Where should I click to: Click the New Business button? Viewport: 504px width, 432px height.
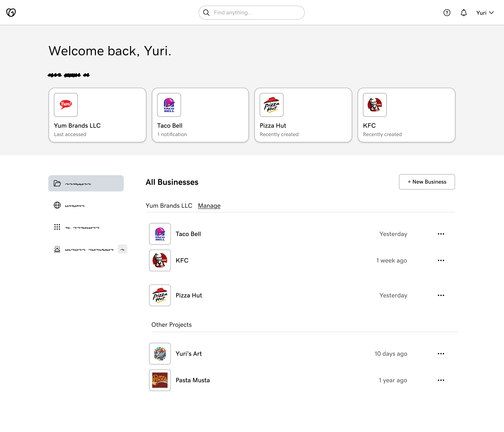pos(427,182)
